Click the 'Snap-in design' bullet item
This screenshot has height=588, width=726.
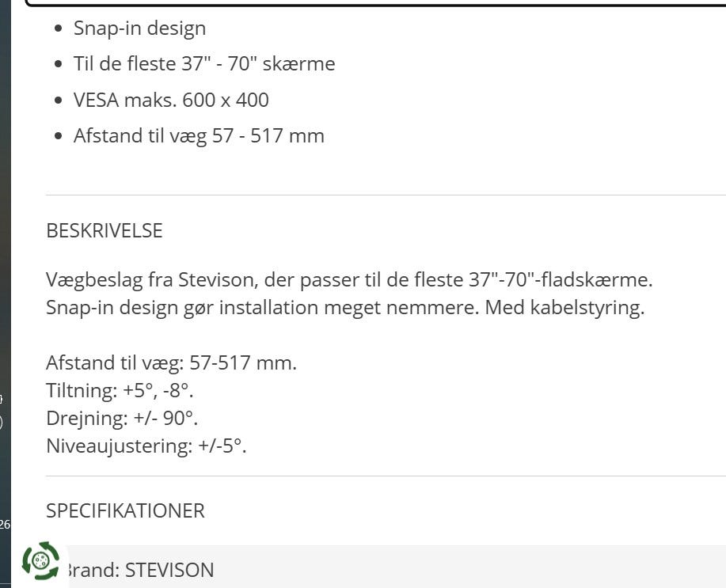(x=139, y=28)
